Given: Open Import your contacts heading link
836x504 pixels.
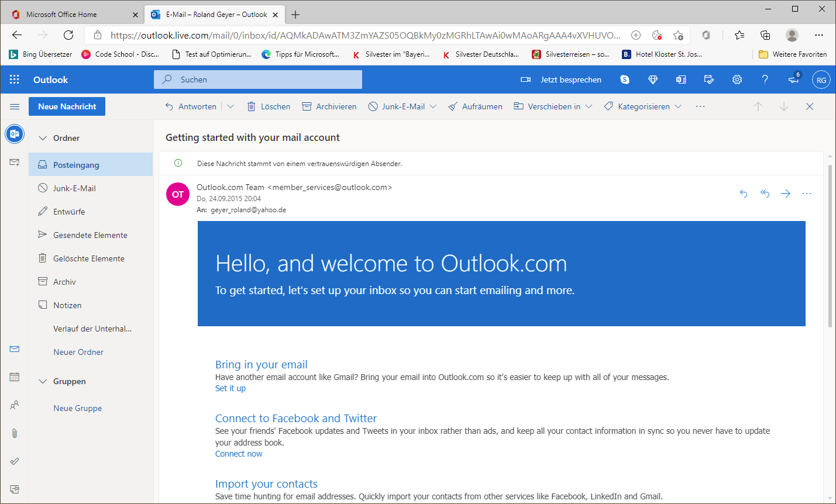Looking at the screenshot, I should tap(266, 484).
